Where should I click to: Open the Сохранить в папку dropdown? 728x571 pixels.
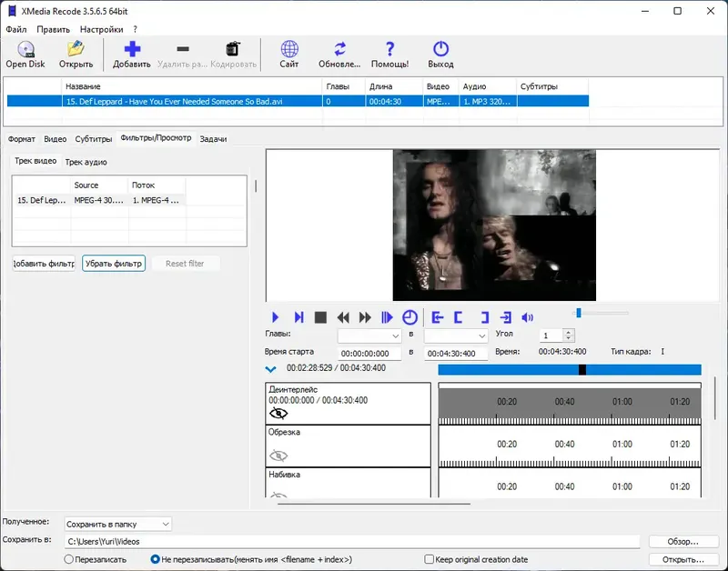click(117, 524)
